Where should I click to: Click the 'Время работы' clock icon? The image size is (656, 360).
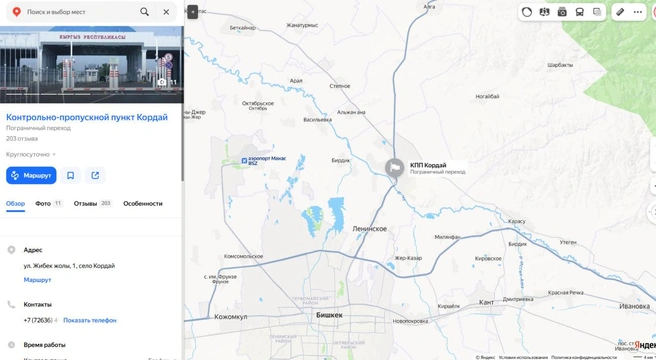pyautogui.click(x=11, y=345)
